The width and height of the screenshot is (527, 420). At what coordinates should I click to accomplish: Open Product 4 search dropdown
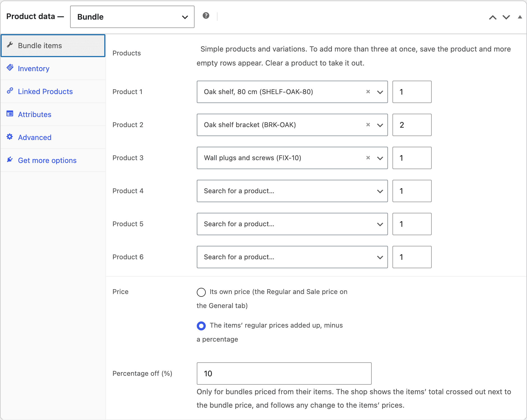(292, 191)
